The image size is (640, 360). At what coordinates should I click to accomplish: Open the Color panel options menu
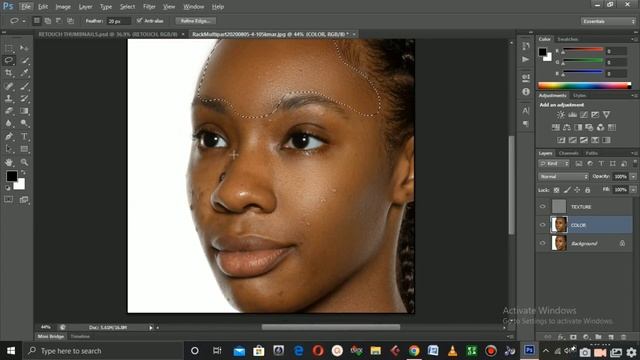tap(634, 39)
